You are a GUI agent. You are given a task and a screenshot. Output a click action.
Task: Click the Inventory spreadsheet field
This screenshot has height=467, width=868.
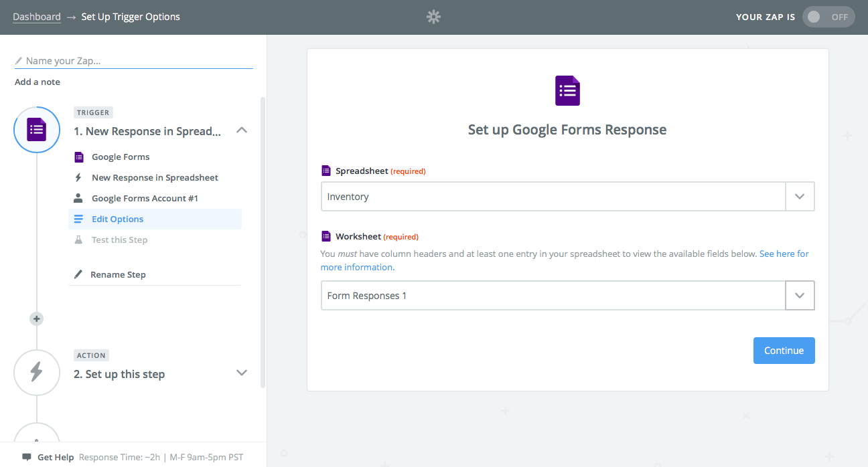pos(553,197)
